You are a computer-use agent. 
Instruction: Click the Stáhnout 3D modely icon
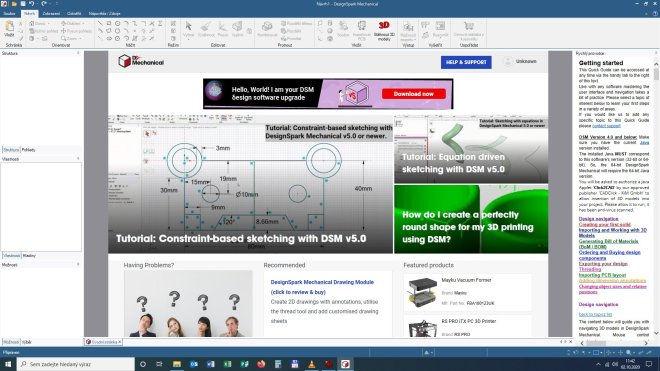(x=384, y=31)
